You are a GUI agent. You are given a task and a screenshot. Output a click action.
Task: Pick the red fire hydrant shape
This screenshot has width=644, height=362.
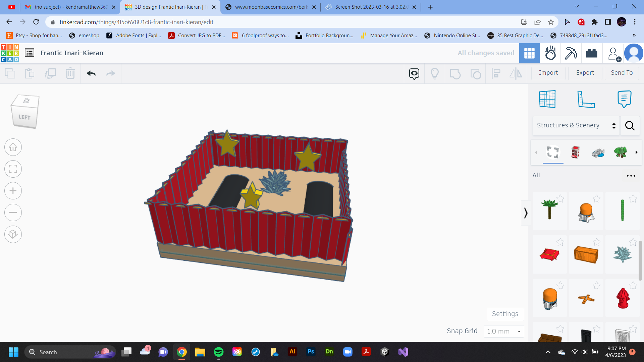tap(623, 298)
